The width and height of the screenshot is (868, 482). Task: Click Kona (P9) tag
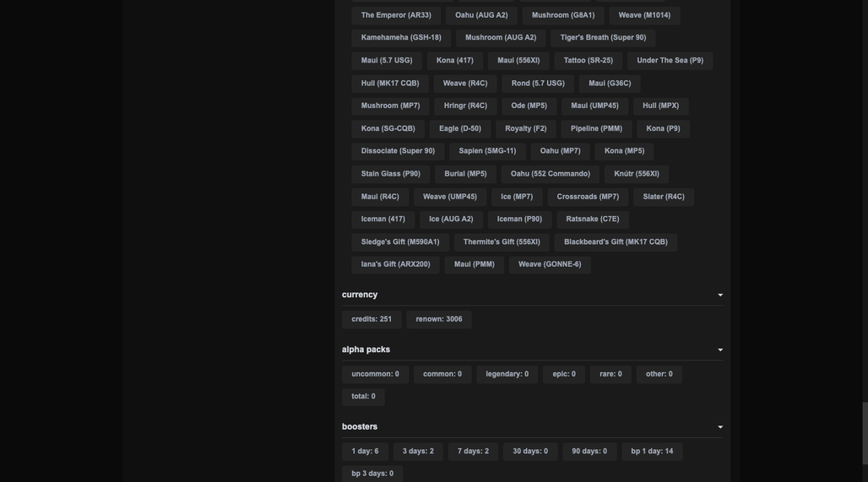coord(663,128)
